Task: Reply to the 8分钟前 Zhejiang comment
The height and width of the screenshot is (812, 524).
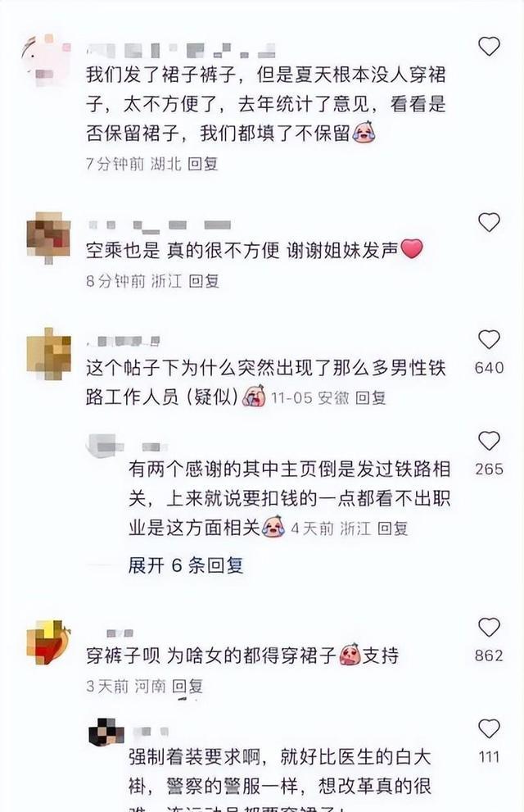Action: pyautogui.click(x=204, y=281)
